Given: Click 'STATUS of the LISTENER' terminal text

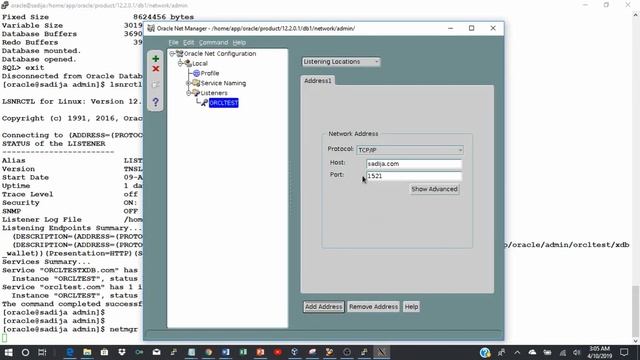Looking at the screenshot, I should point(53,144).
